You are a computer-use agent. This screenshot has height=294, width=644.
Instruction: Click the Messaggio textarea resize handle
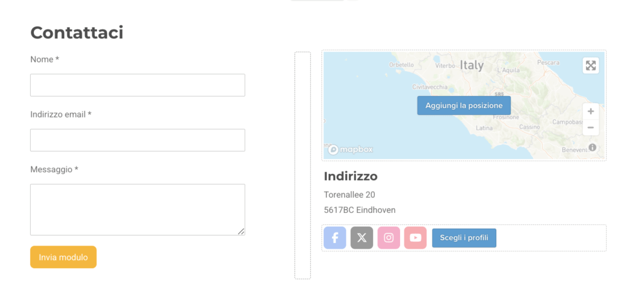[x=241, y=231]
